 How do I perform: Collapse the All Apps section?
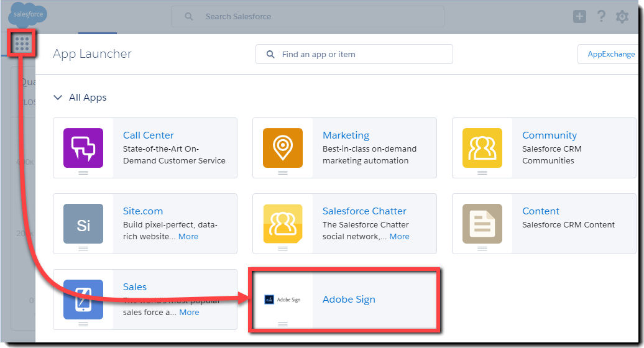point(58,98)
